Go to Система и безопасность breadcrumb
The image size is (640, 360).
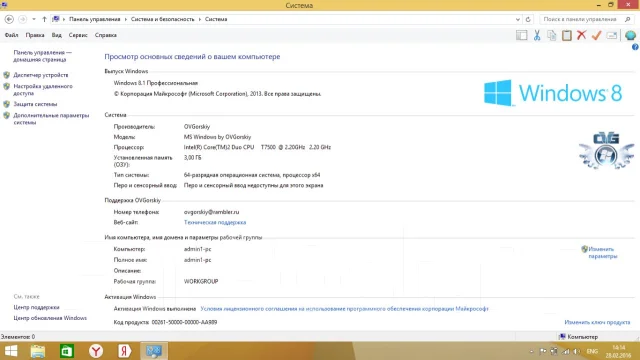click(x=162, y=19)
